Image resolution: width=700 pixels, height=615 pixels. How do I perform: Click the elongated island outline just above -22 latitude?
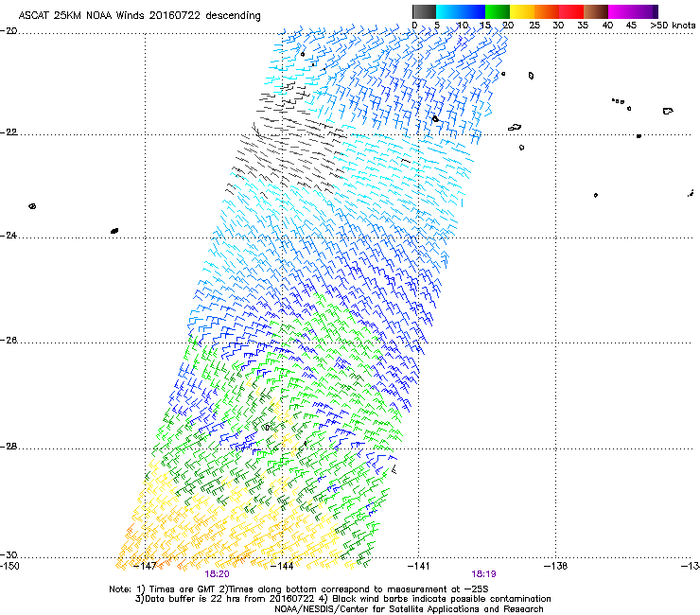point(515,128)
